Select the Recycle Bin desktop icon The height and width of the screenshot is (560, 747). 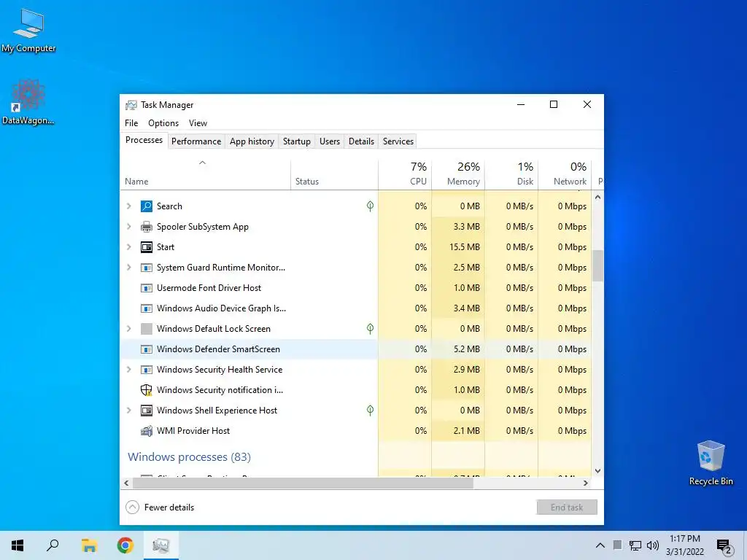pyautogui.click(x=711, y=463)
